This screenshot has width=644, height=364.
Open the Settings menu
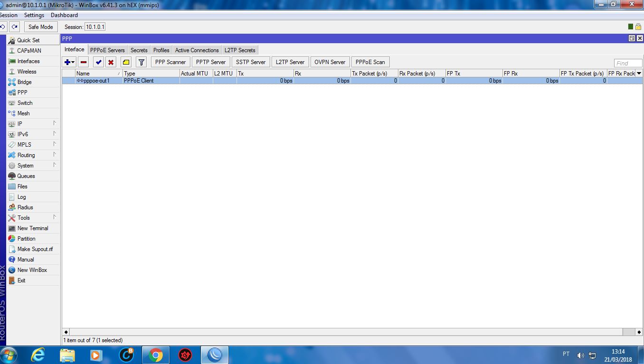[x=34, y=15]
